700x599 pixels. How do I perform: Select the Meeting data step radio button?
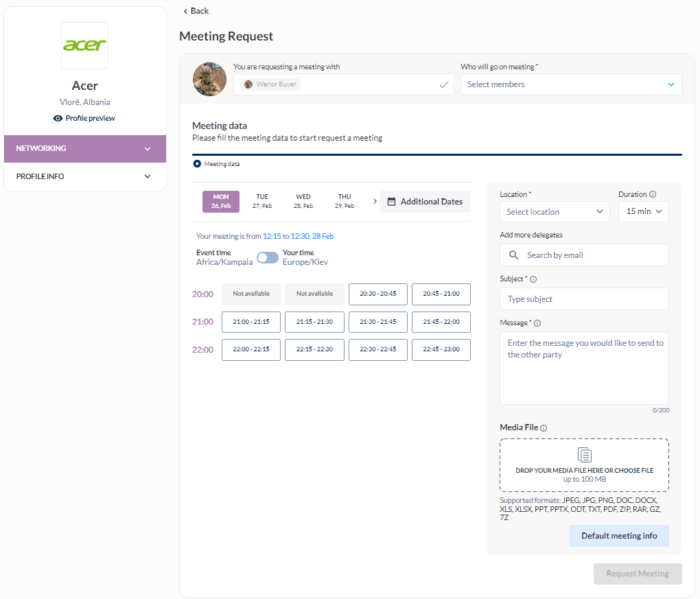coord(198,164)
